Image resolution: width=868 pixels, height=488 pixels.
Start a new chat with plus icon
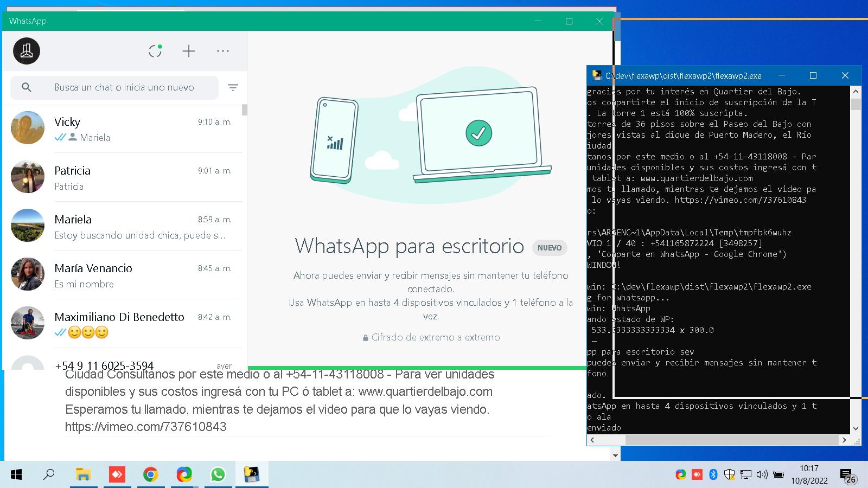(189, 51)
